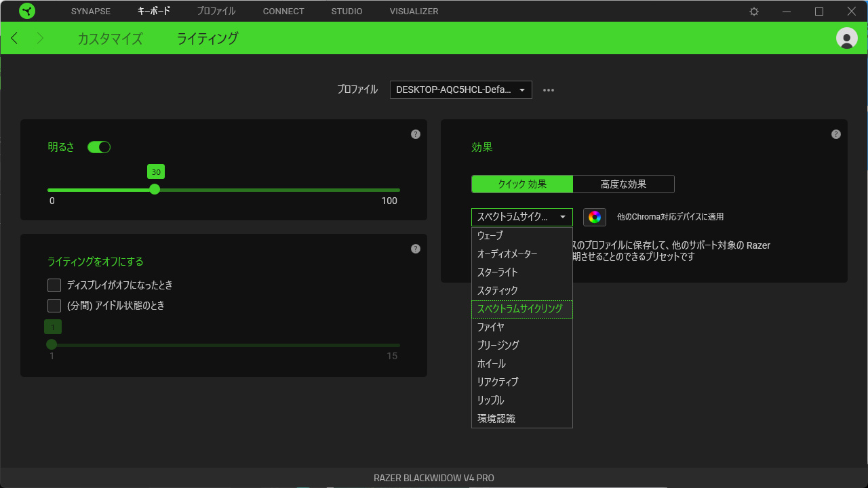Collapse the スペクトラムサイク effect dropdown
Viewport: 868px width, 488px height.
pyautogui.click(x=522, y=217)
